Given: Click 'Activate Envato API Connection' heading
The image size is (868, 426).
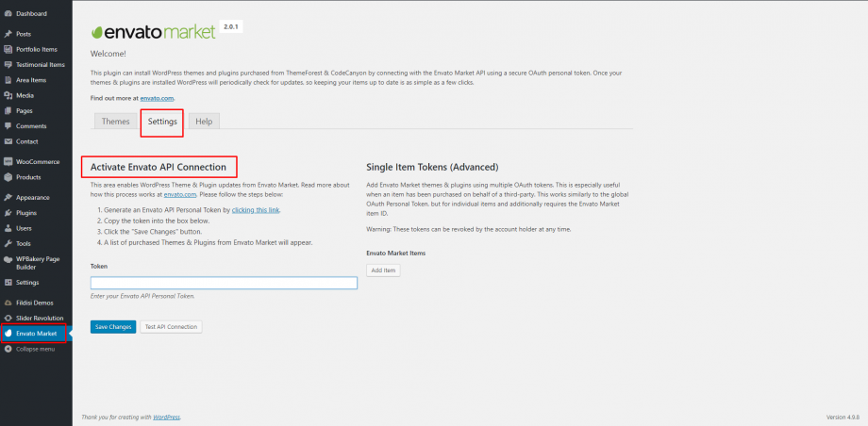Looking at the screenshot, I should (159, 167).
